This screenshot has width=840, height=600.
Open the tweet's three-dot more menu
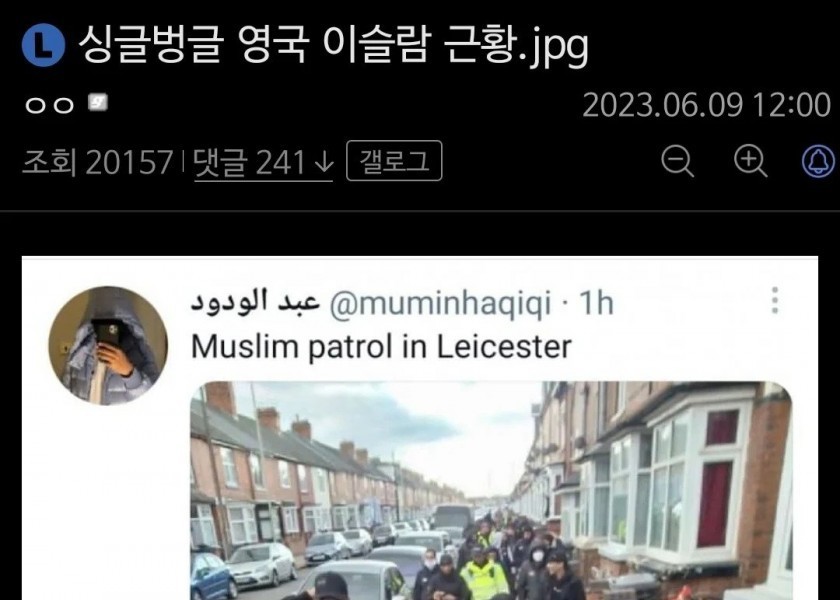click(x=775, y=300)
